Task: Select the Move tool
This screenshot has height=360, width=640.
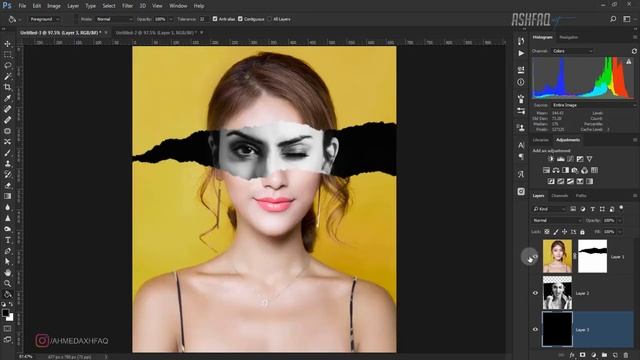Action: 7,44
